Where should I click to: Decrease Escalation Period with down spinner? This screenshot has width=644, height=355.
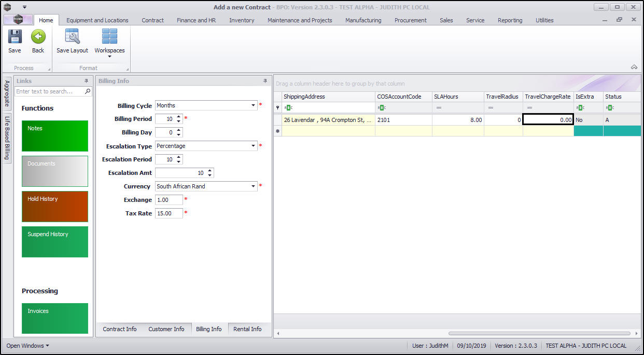tap(179, 162)
